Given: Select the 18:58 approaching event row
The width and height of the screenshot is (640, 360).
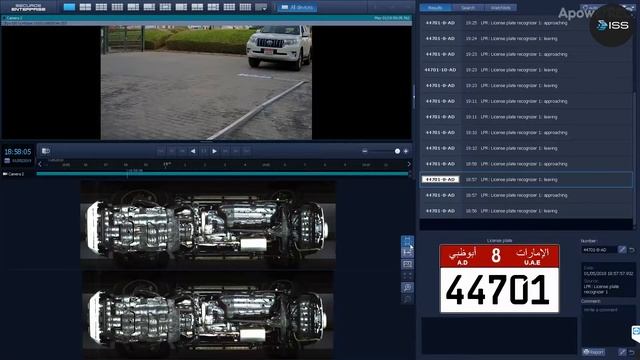Looking at the screenshot, I should click(x=526, y=164).
